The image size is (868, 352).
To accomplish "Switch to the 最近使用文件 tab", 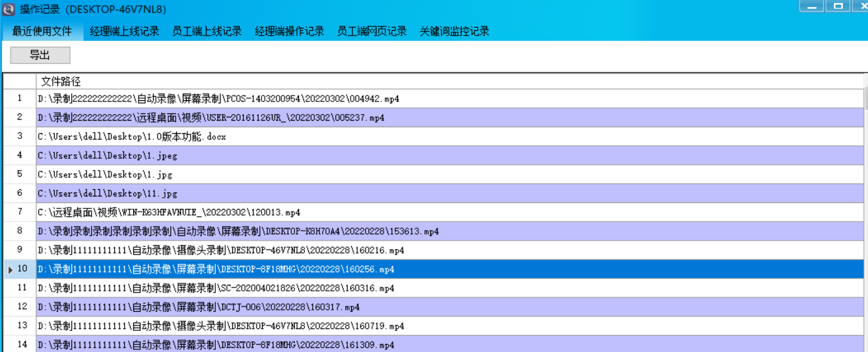I will (x=42, y=31).
